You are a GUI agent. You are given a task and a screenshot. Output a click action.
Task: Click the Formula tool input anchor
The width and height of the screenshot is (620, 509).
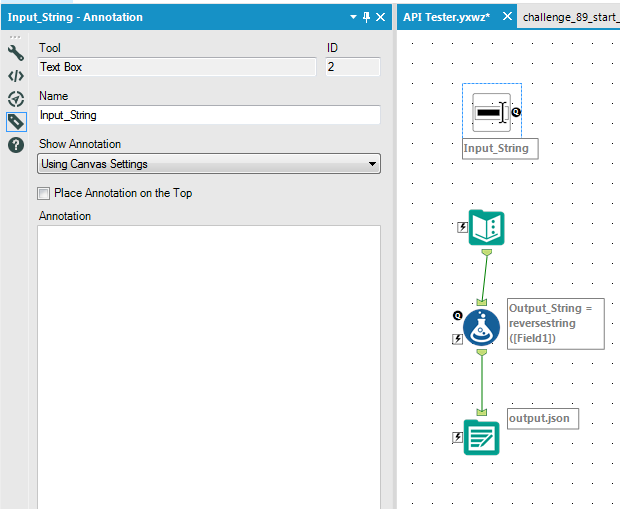(481, 303)
